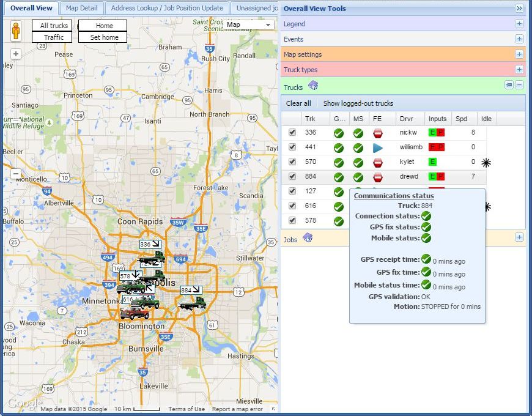Click the blue play icon for truck 441
The height and width of the screenshot is (416, 532).
pyautogui.click(x=377, y=147)
